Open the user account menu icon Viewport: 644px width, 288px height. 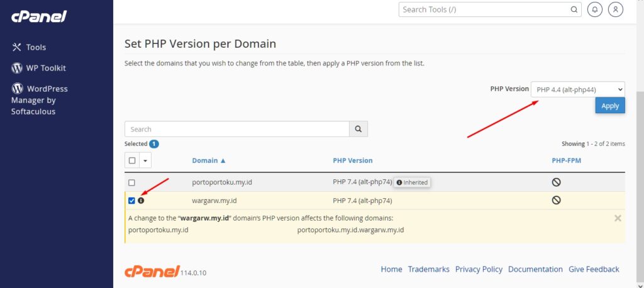click(x=615, y=9)
